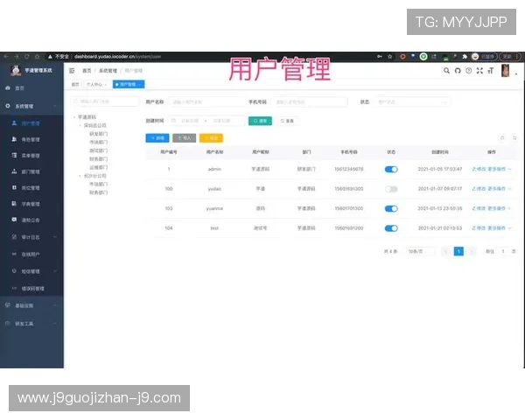
Task: Expand the 审计日志 sidebar submenu
Action: coord(31,237)
